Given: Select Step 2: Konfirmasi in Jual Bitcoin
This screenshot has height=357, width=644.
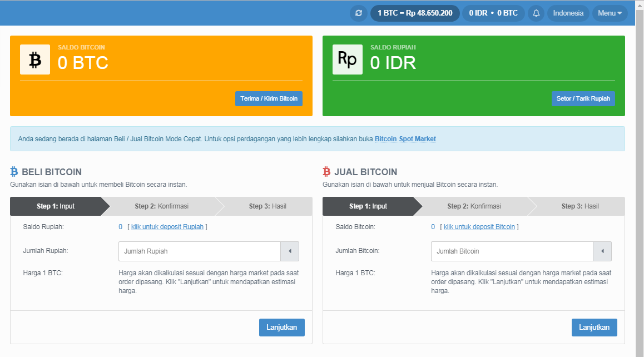Looking at the screenshot, I should click(474, 206).
